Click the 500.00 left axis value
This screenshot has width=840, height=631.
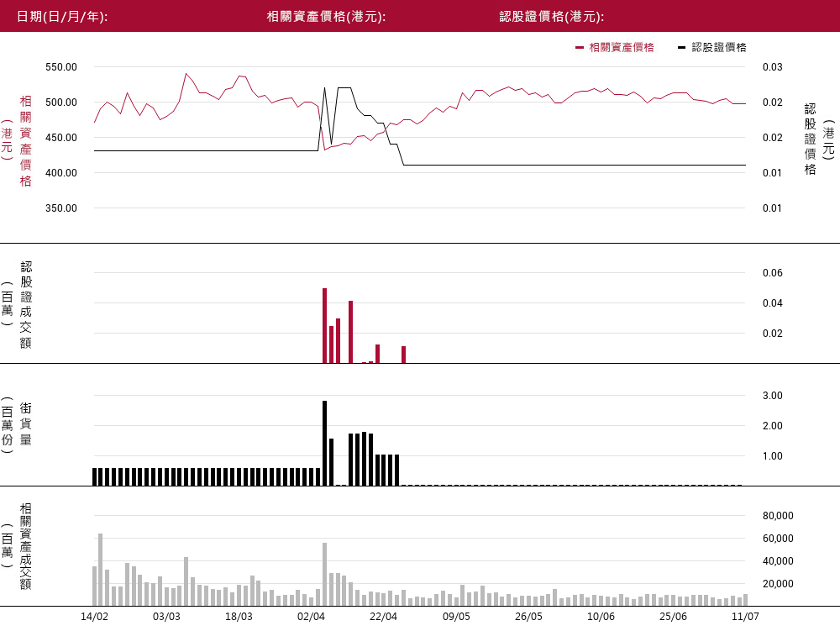[61, 103]
